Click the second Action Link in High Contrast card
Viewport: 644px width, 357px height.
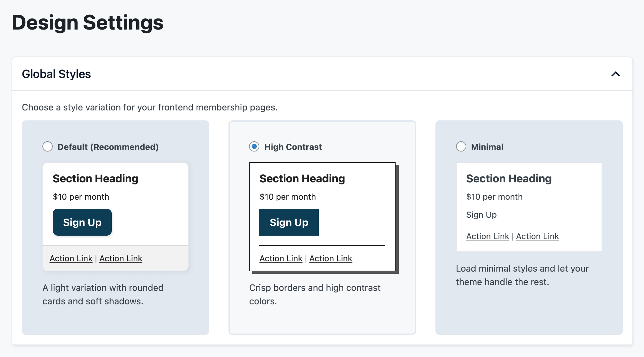coord(330,258)
